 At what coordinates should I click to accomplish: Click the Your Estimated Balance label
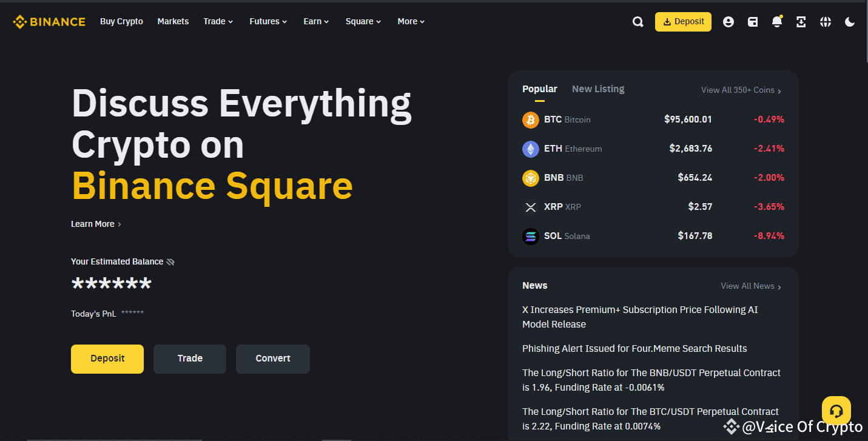tap(117, 261)
